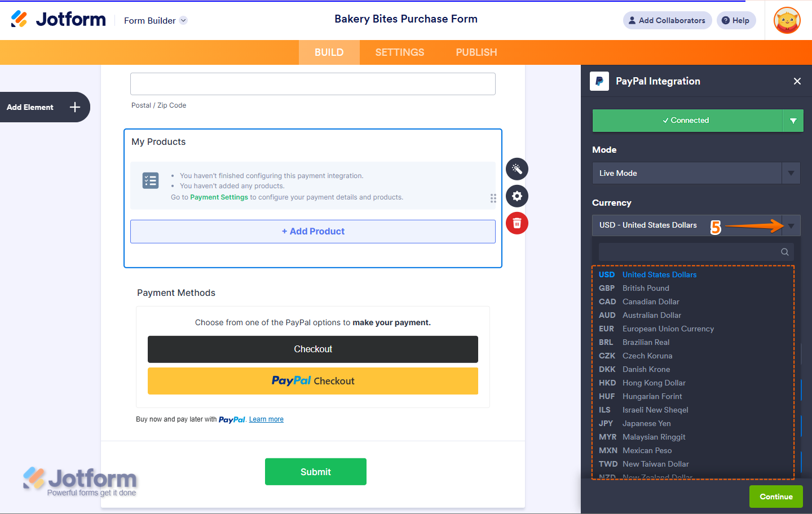
Task: Select BRL Brazilian Real
Action: tap(693, 342)
